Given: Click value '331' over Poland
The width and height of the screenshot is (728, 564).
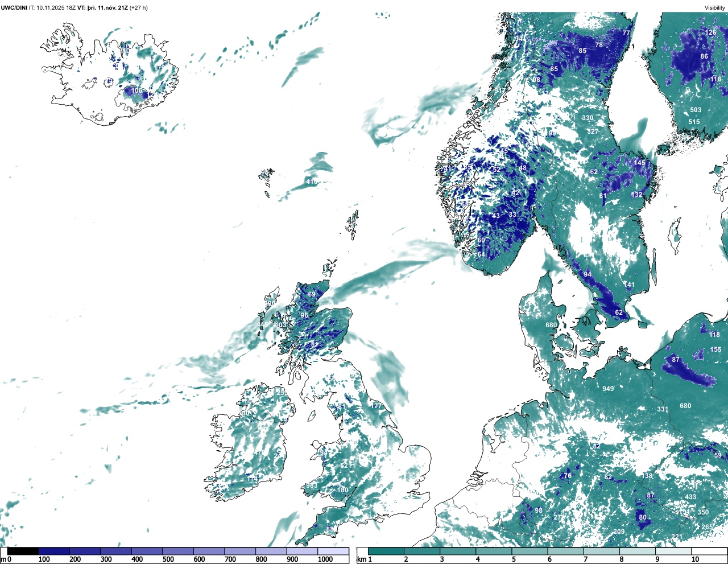Looking at the screenshot, I should pyautogui.click(x=663, y=409).
